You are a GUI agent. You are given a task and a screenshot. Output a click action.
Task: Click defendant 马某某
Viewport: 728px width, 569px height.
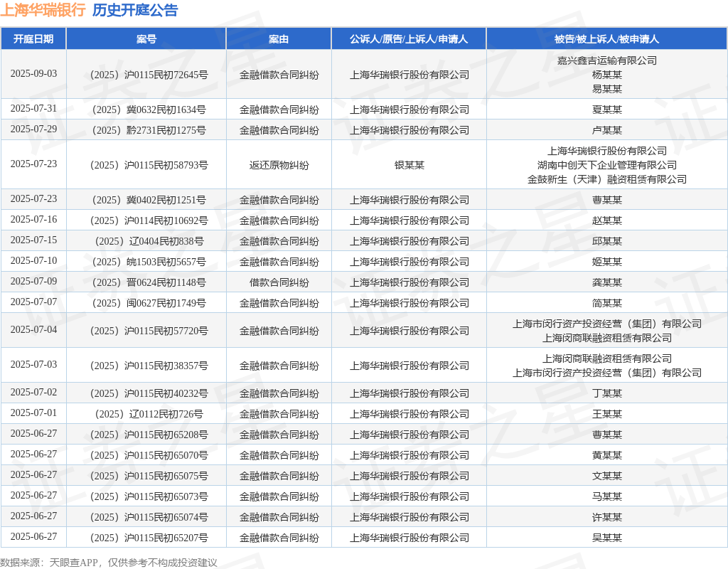[x=607, y=496]
